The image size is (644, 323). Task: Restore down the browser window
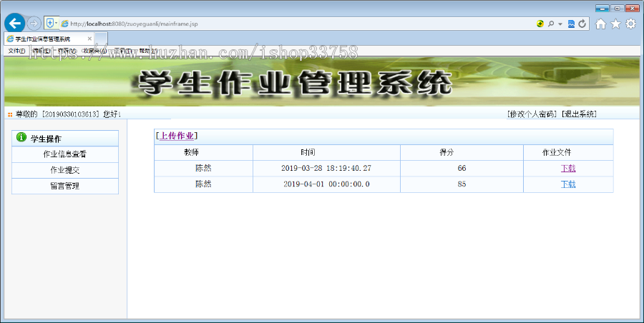click(618, 8)
